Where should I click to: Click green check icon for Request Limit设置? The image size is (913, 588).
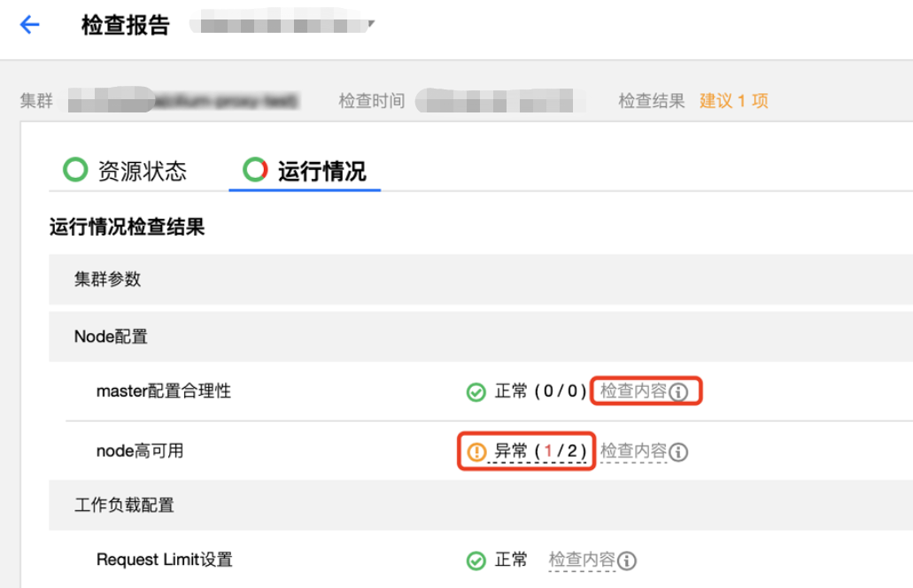point(476,561)
